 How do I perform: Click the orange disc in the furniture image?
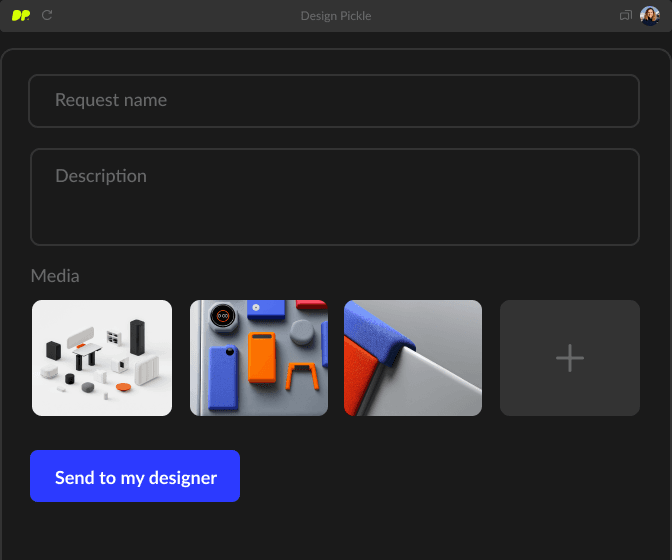123,387
